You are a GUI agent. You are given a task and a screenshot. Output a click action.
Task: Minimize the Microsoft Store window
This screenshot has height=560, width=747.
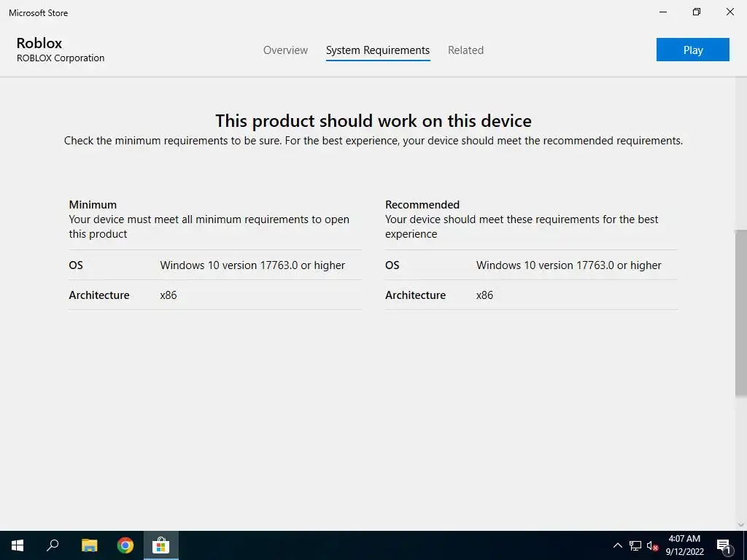(x=662, y=12)
